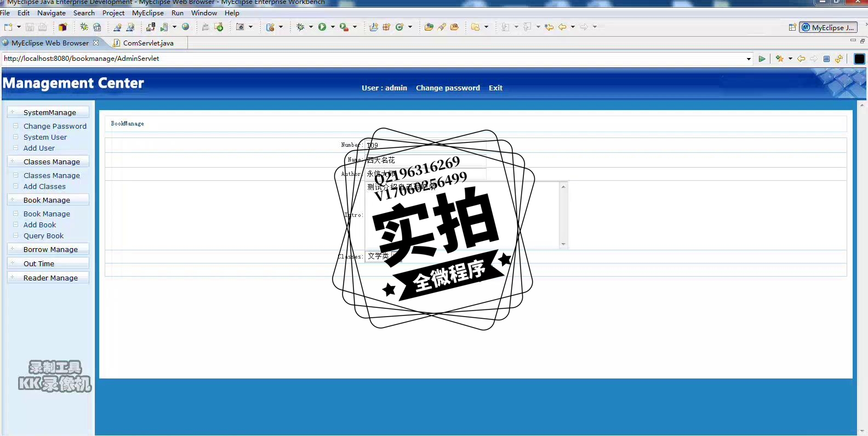Open Query Book in sidebar
Screen dimensions: 868x436
(43, 236)
